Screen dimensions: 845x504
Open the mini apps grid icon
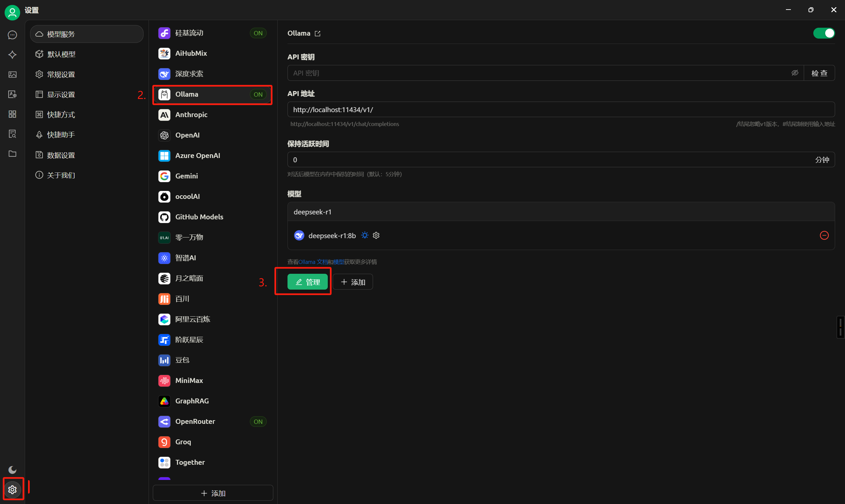click(12, 114)
